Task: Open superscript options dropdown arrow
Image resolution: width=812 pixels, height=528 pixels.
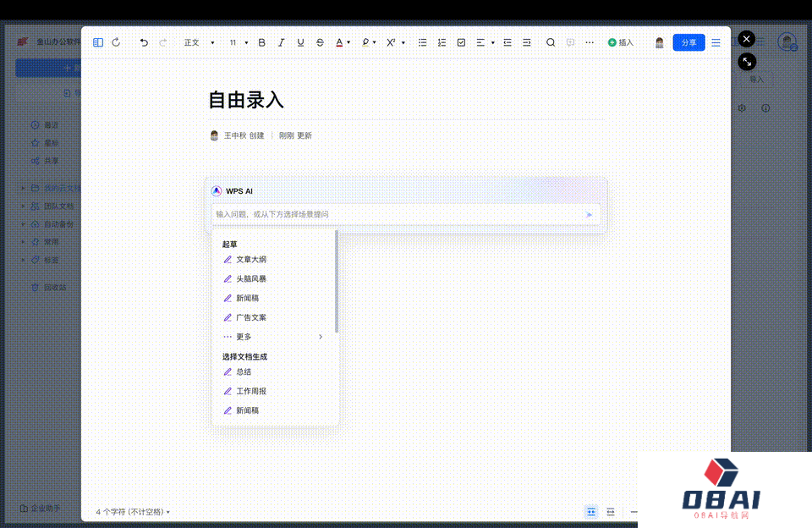Action: [x=403, y=42]
